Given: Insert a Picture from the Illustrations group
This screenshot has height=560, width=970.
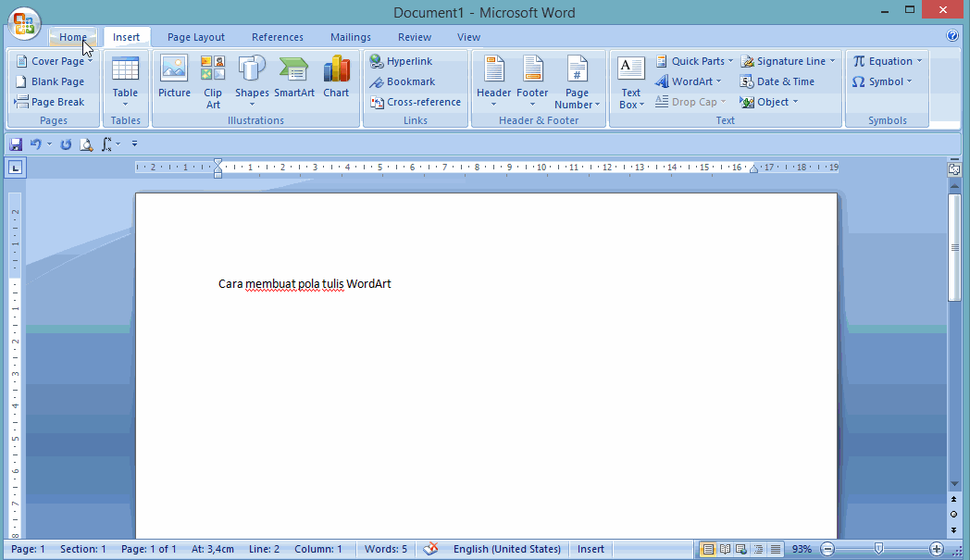Looking at the screenshot, I should [174, 77].
